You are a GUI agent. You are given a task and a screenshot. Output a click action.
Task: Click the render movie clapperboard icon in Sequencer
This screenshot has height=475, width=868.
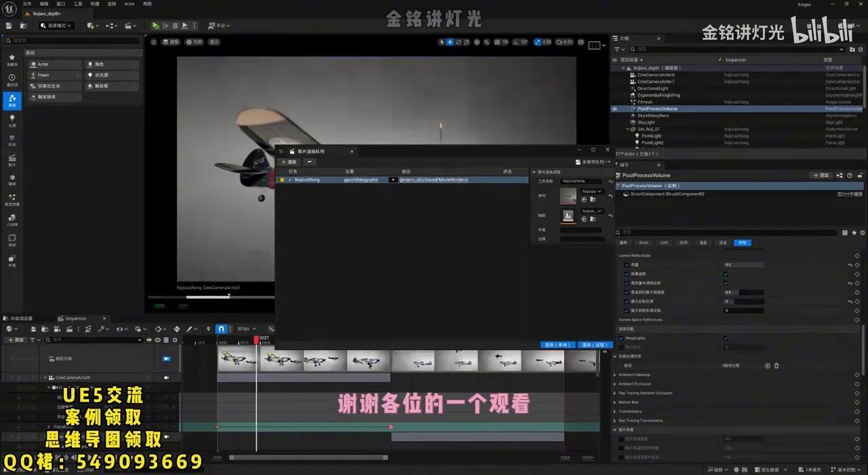tap(70, 328)
